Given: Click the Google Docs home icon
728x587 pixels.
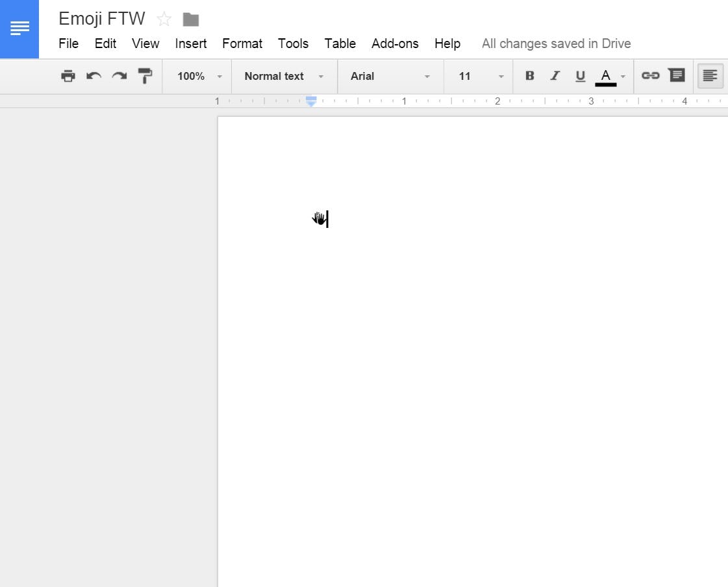Looking at the screenshot, I should click(19, 29).
